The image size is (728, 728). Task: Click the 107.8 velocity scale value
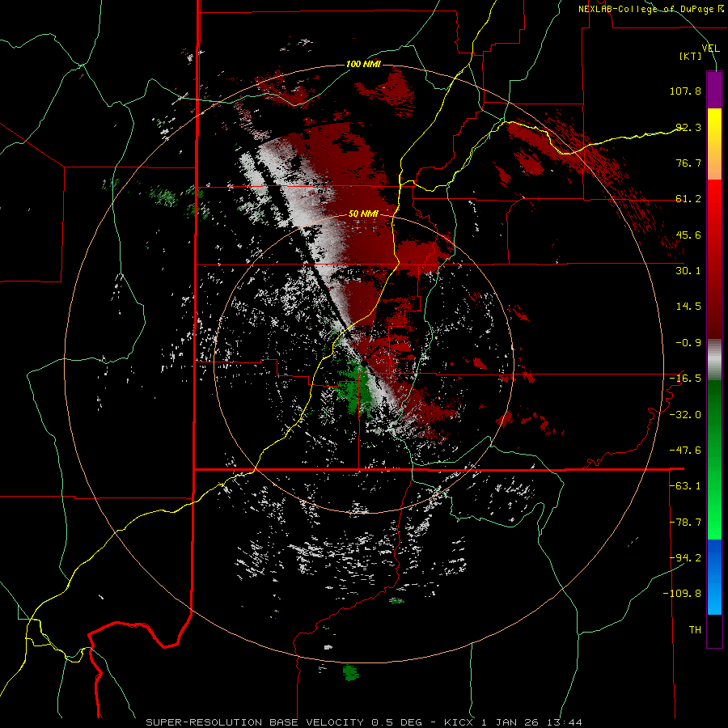coord(685,91)
